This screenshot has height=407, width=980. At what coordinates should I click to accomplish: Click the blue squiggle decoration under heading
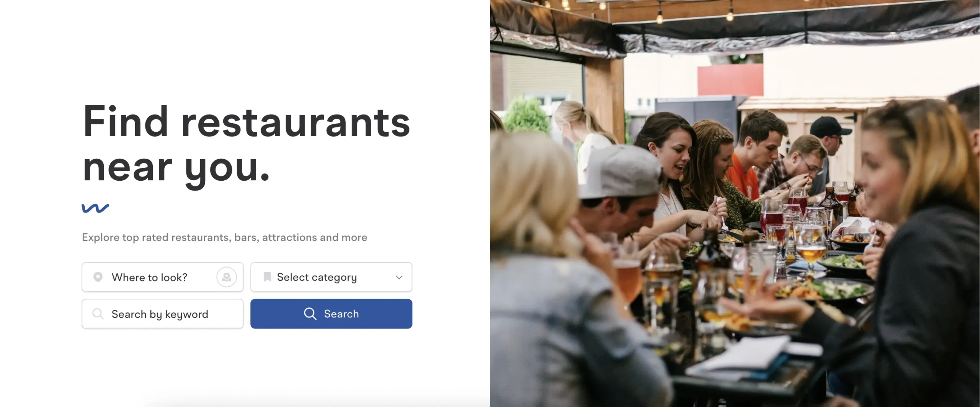click(x=95, y=208)
